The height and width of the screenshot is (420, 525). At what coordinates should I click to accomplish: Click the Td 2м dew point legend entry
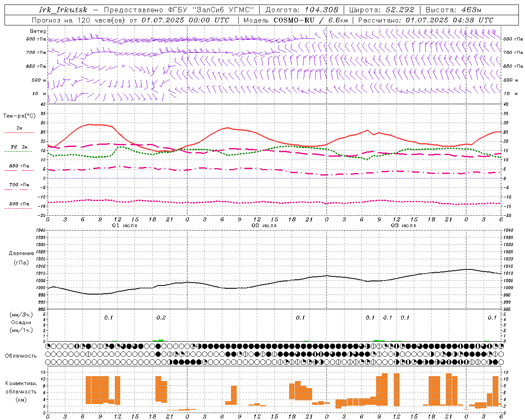click(19, 147)
